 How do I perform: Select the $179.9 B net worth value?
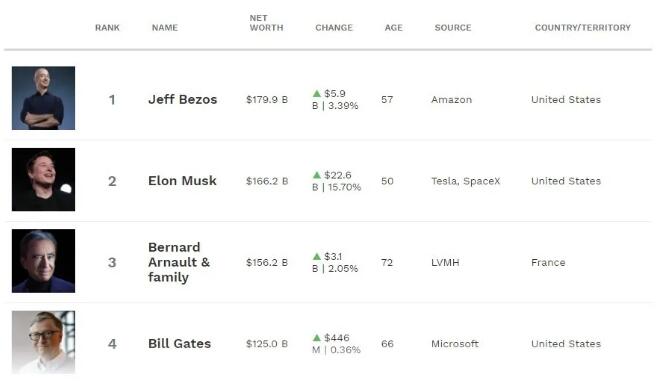pos(267,99)
